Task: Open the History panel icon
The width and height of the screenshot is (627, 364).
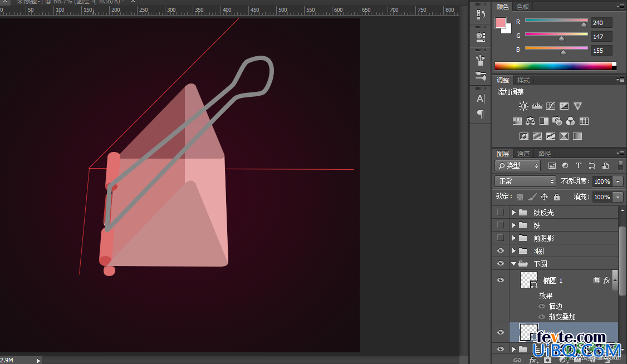Action: coord(481,15)
